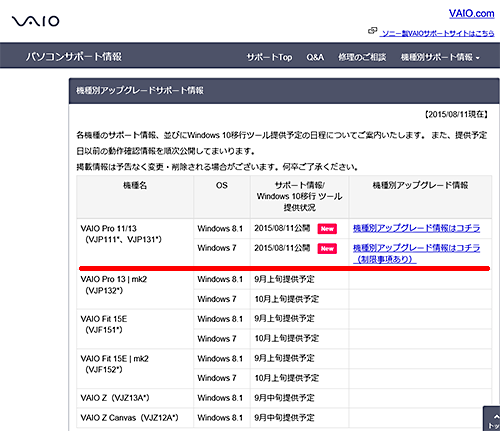Open Q&A menu item

315,57
